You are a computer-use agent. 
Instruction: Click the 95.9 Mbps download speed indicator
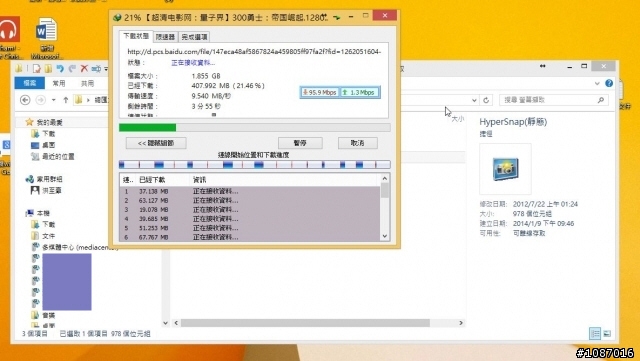pyautogui.click(x=320, y=92)
